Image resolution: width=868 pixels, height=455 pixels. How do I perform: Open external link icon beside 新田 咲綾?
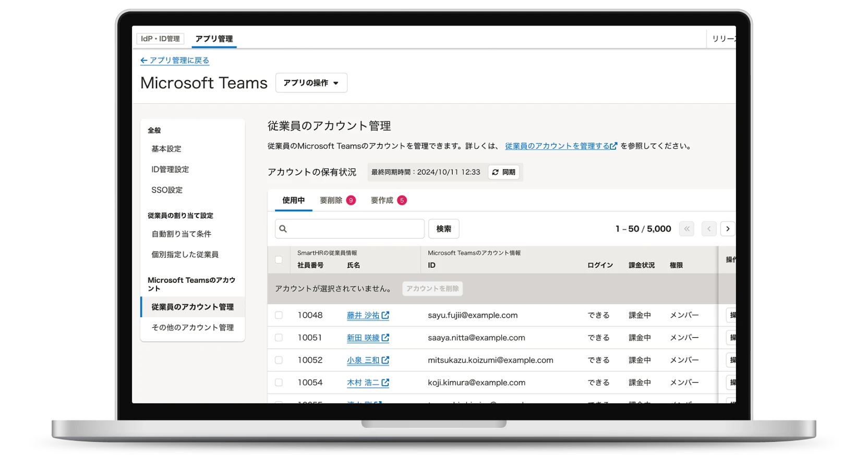click(385, 338)
